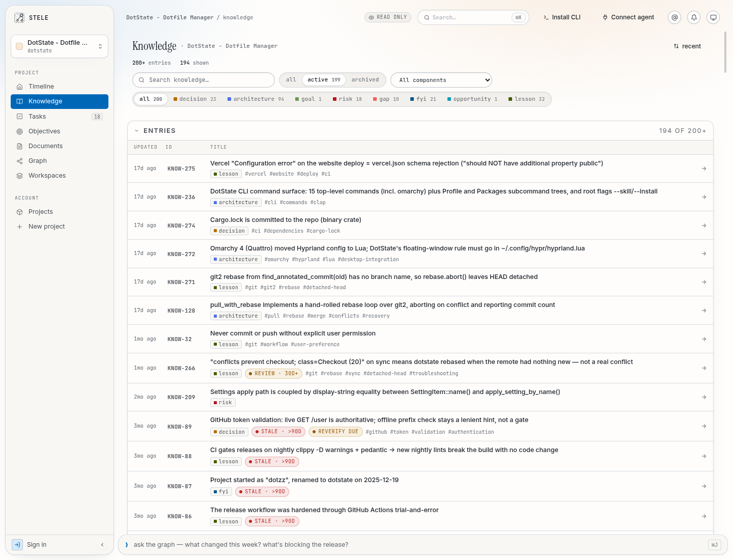733x560 pixels.
Task: Open the Projects list
Action: pos(60,212)
